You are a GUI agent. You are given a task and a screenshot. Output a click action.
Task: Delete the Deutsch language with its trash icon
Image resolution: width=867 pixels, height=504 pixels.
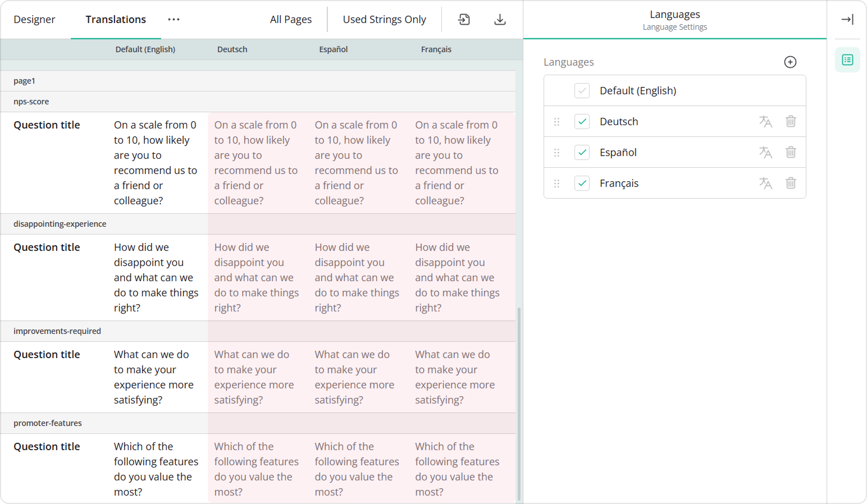[x=791, y=121]
